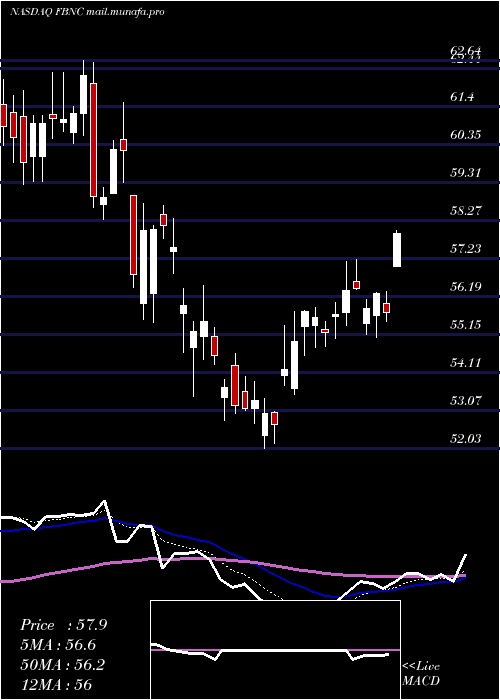Click the <<Live MACD label
This screenshot has width=500, height=700.
click(421, 674)
